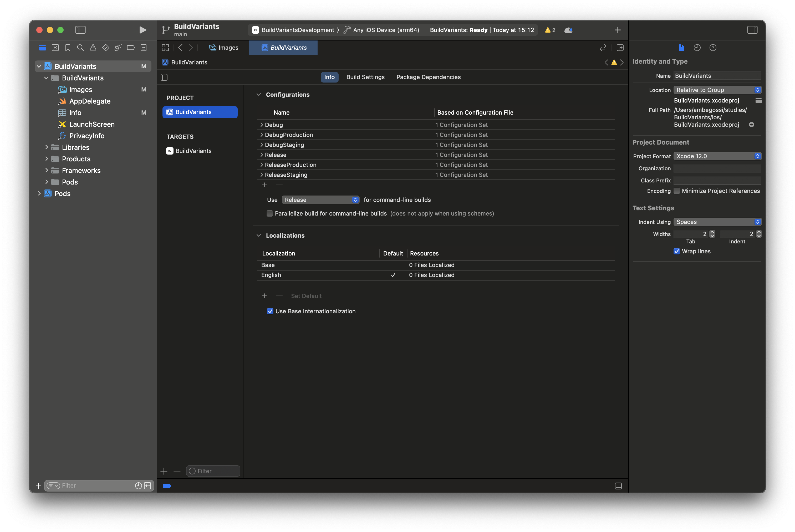Open the Test navigator diamond icon
The height and width of the screenshot is (532, 795).
point(105,48)
